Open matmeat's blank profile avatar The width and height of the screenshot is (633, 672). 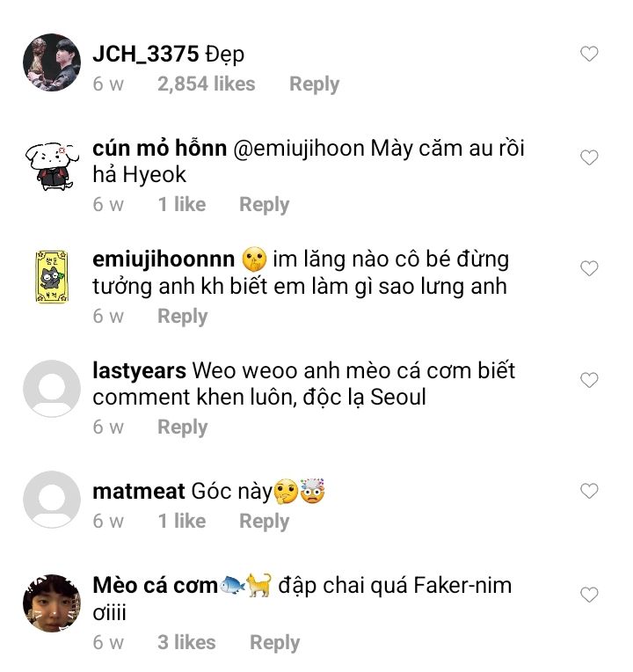pyautogui.click(x=51, y=500)
